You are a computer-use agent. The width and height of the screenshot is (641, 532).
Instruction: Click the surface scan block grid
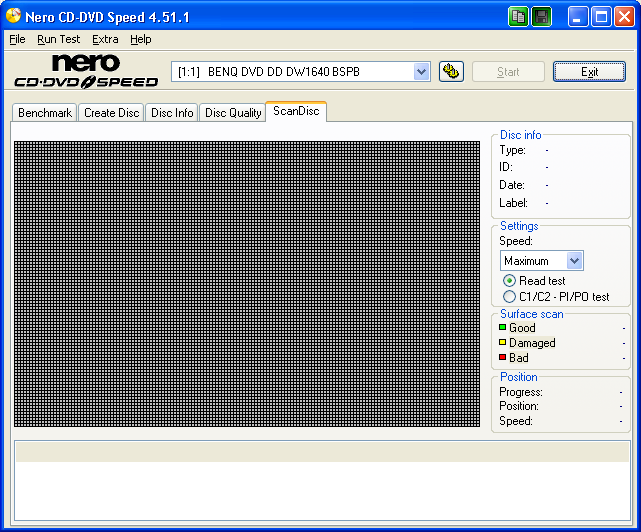[x=247, y=284]
